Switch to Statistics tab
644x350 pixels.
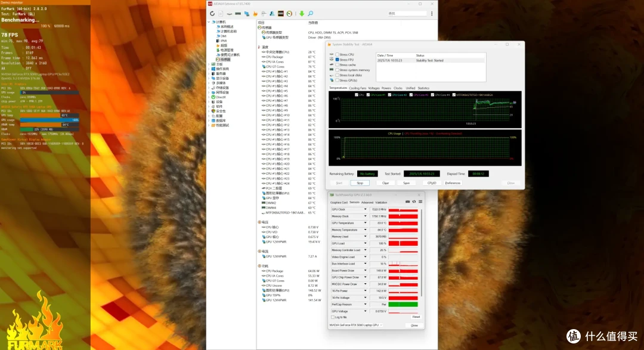click(423, 88)
